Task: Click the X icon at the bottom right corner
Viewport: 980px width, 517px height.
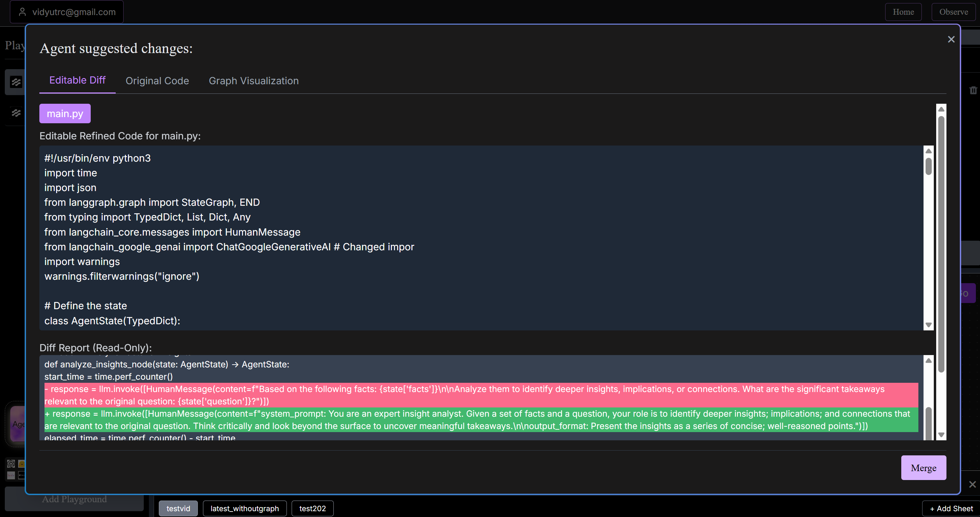Action: pos(972,484)
